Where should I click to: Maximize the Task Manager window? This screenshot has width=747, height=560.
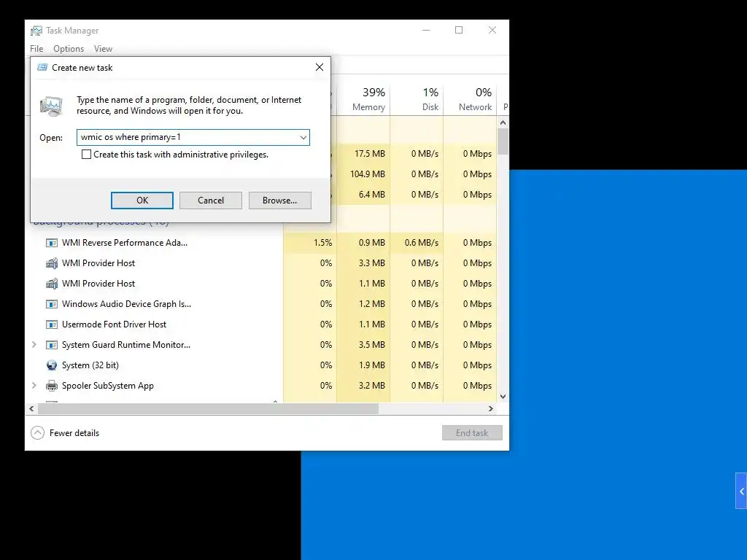point(459,30)
